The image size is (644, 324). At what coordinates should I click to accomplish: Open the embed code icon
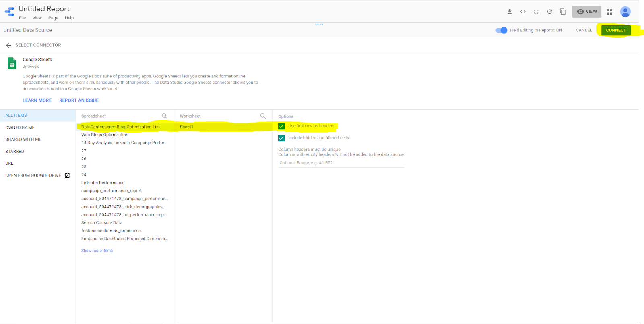523,12
